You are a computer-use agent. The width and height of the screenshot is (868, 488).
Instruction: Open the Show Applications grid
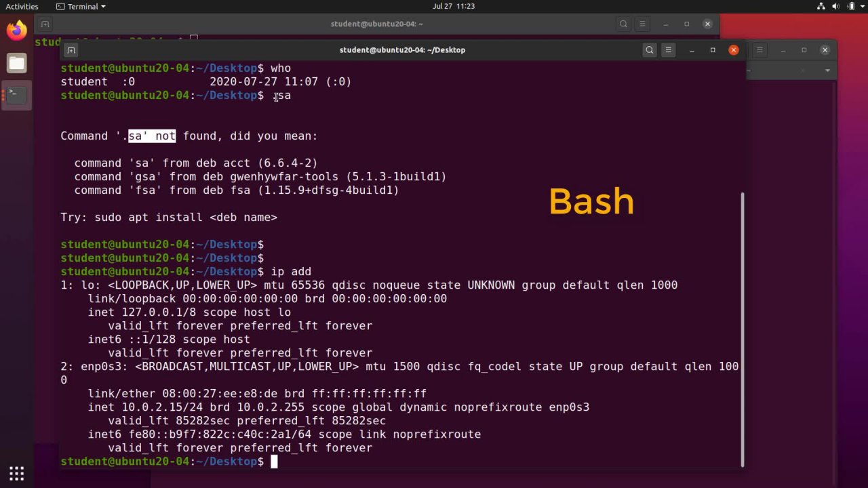[16, 473]
